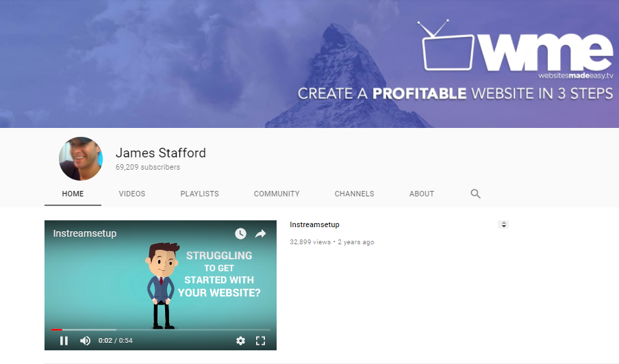Click the 69,209 subscribers text
The height and width of the screenshot is (364, 619).
point(148,167)
